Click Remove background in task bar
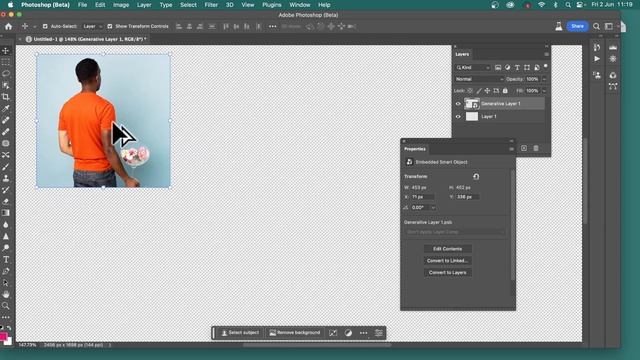The width and height of the screenshot is (640, 360). click(x=295, y=333)
